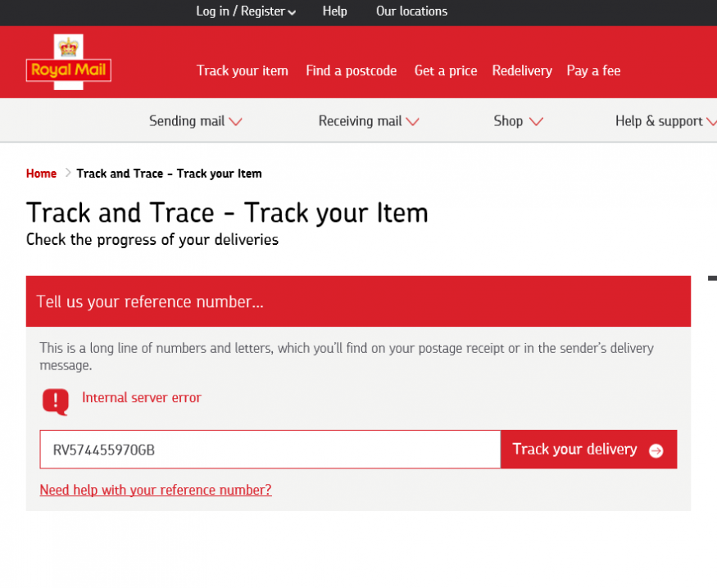Image resolution: width=717 pixels, height=588 pixels.
Task: Click the Help link in top bar
Action: [334, 11]
